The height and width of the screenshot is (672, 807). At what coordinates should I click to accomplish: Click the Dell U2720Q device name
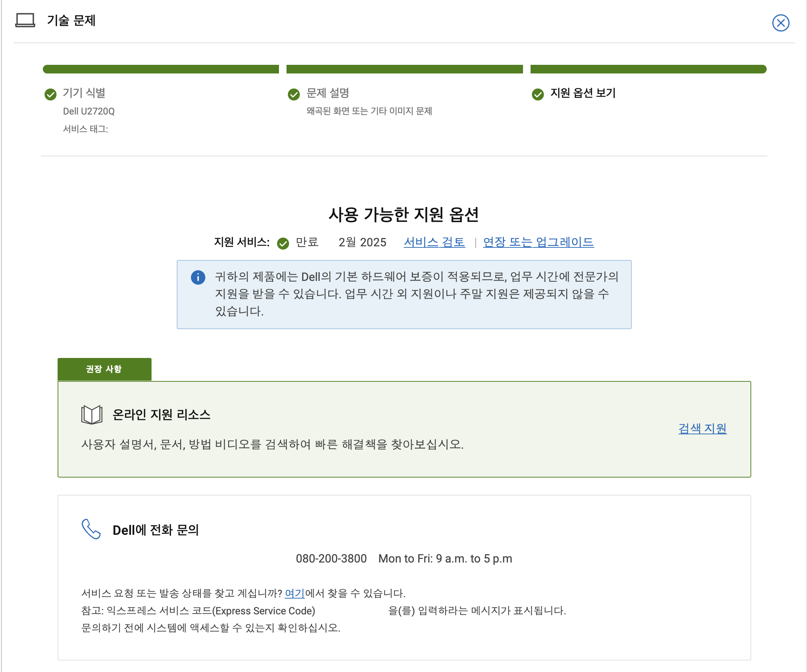(89, 112)
